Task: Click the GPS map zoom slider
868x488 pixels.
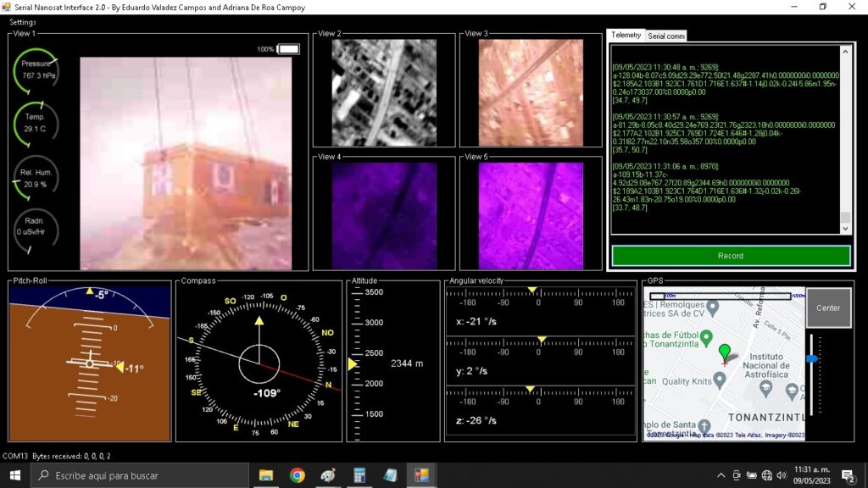Action: tap(812, 359)
